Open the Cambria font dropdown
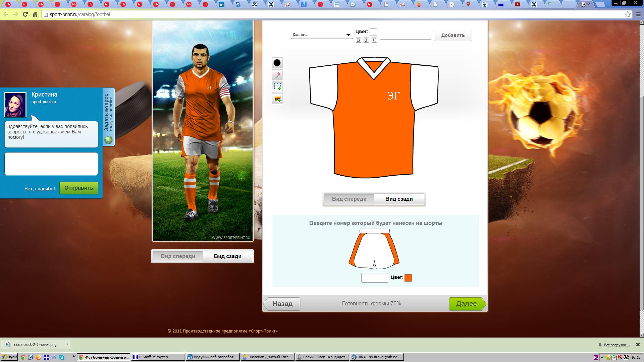644x362 pixels. pos(348,35)
